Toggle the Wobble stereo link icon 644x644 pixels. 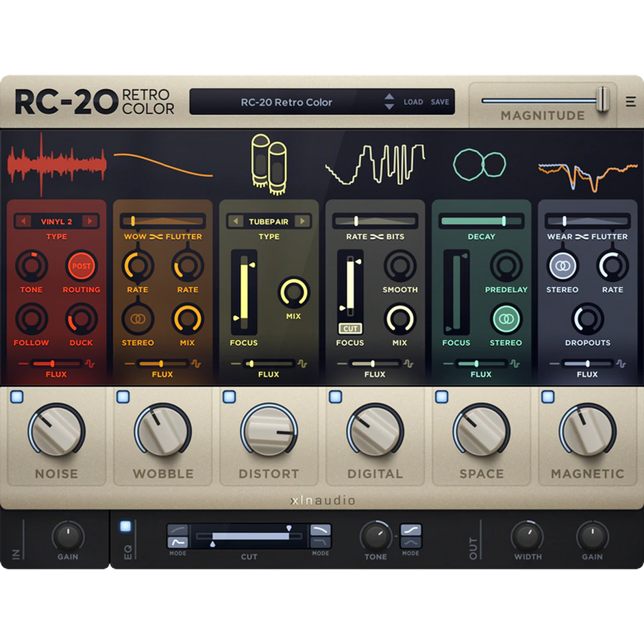point(138,319)
